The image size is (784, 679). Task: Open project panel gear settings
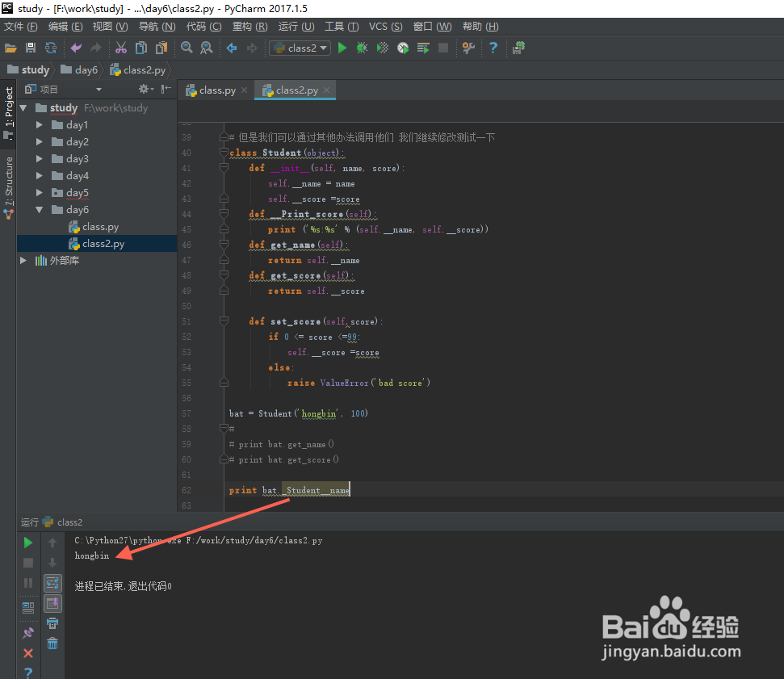pyautogui.click(x=145, y=89)
